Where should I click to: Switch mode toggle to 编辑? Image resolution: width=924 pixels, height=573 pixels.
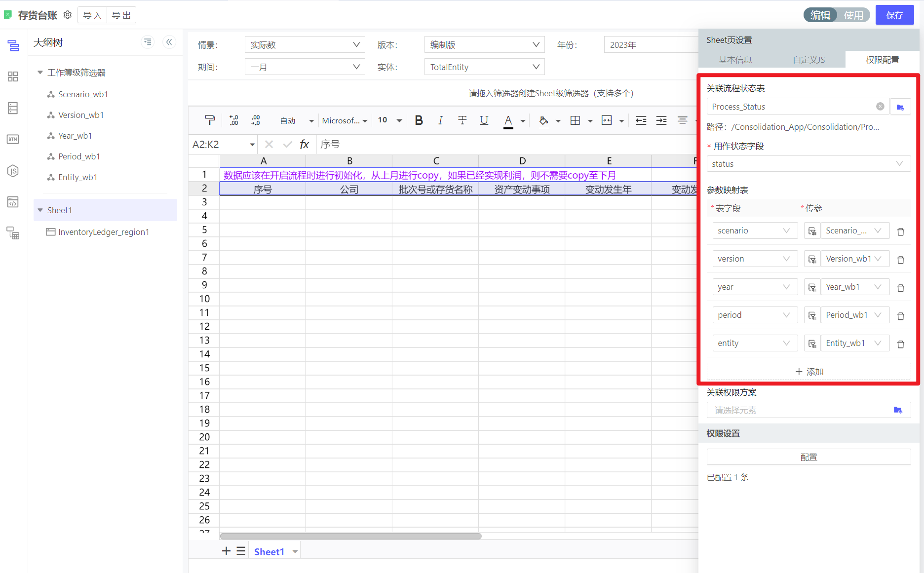point(820,15)
